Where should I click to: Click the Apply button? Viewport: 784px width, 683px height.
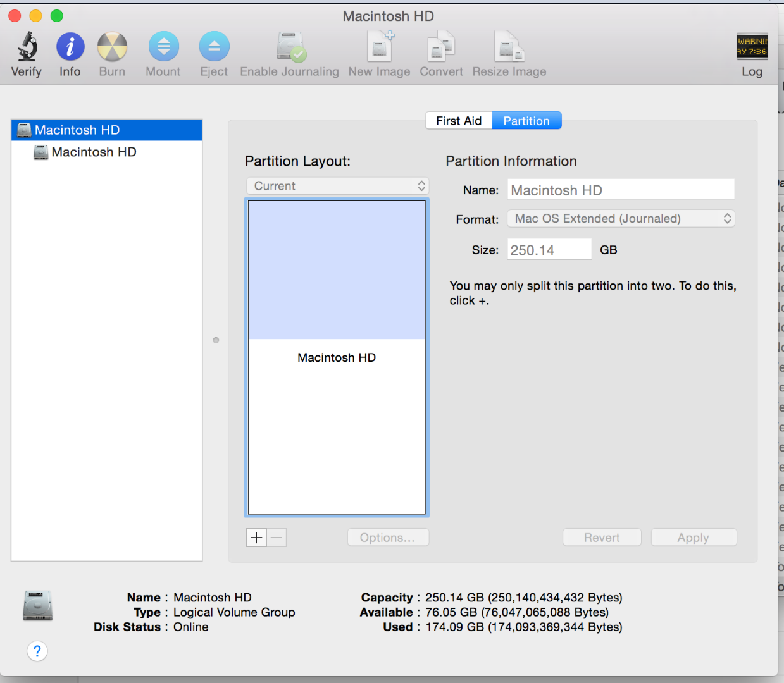point(694,537)
